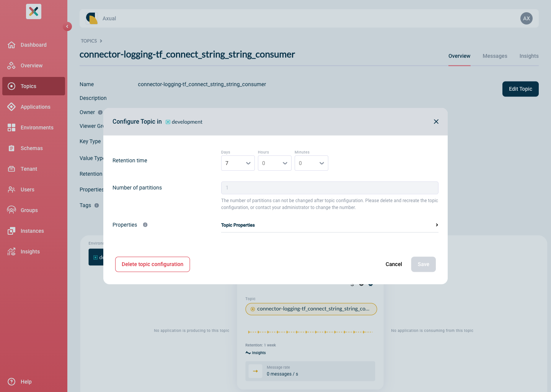This screenshot has width=551, height=392.
Task: Click the Save button
Action: [424, 264]
